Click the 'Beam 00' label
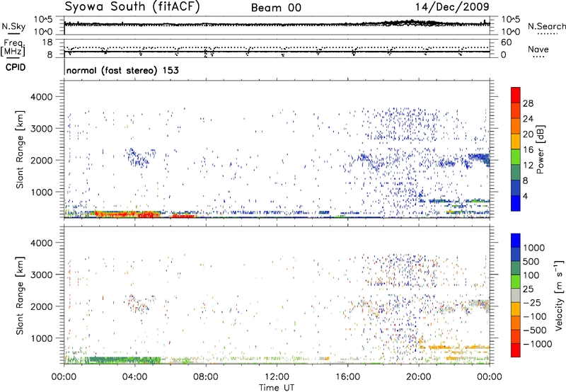 coord(276,8)
